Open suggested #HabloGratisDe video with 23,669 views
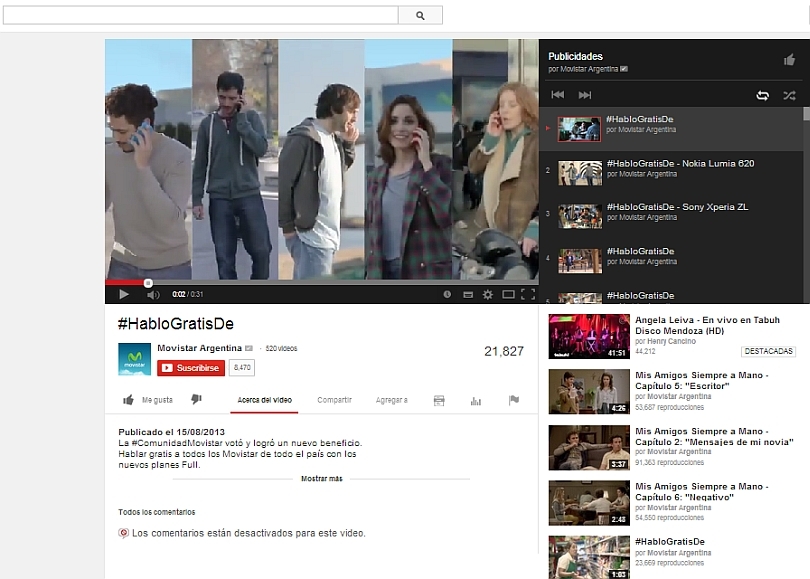The width and height of the screenshot is (810, 579). point(669,542)
